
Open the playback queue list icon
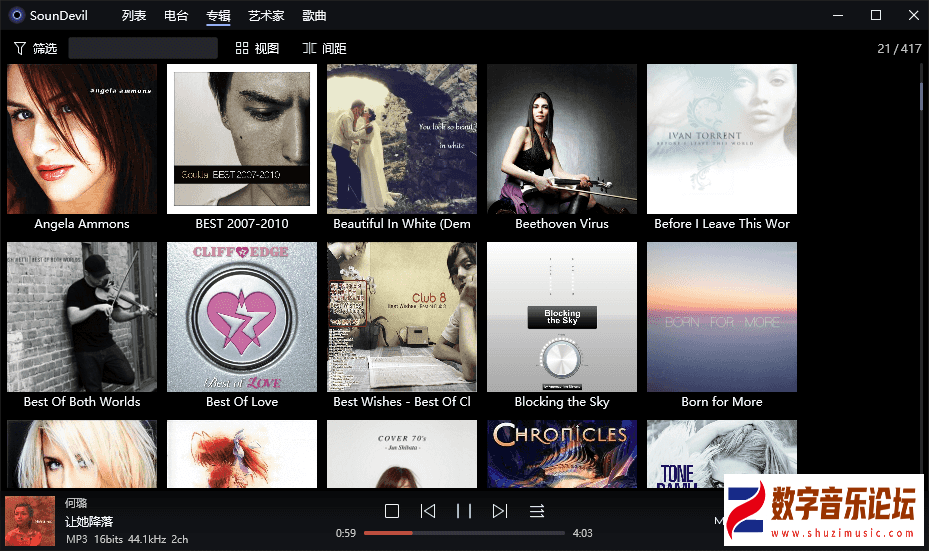[x=537, y=511]
